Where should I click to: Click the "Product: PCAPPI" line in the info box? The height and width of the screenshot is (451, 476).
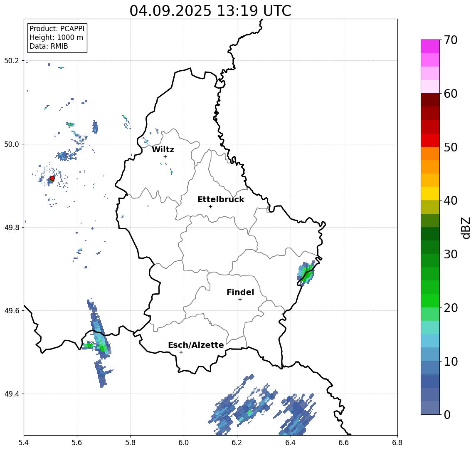[x=57, y=29]
